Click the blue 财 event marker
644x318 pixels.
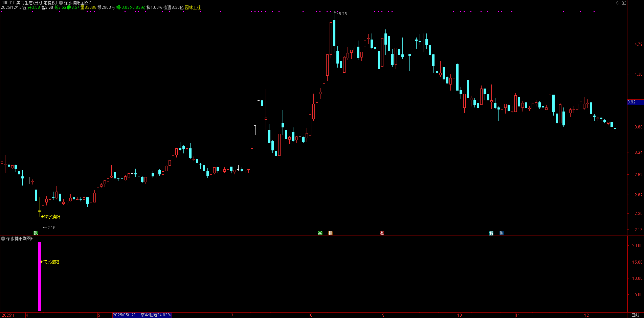pyautogui.click(x=502, y=233)
